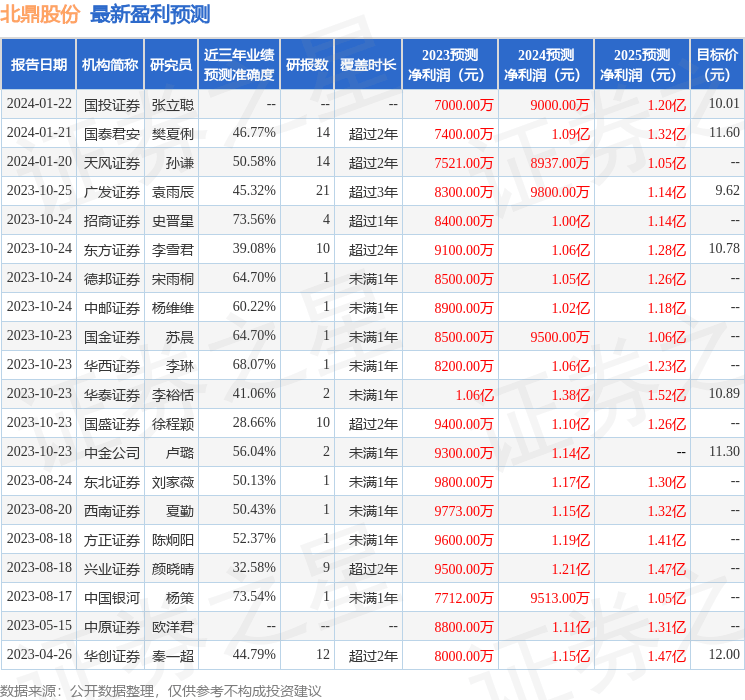The image size is (745, 700).
Task: Click the 研究员 column header
Action: click(x=171, y=64)
